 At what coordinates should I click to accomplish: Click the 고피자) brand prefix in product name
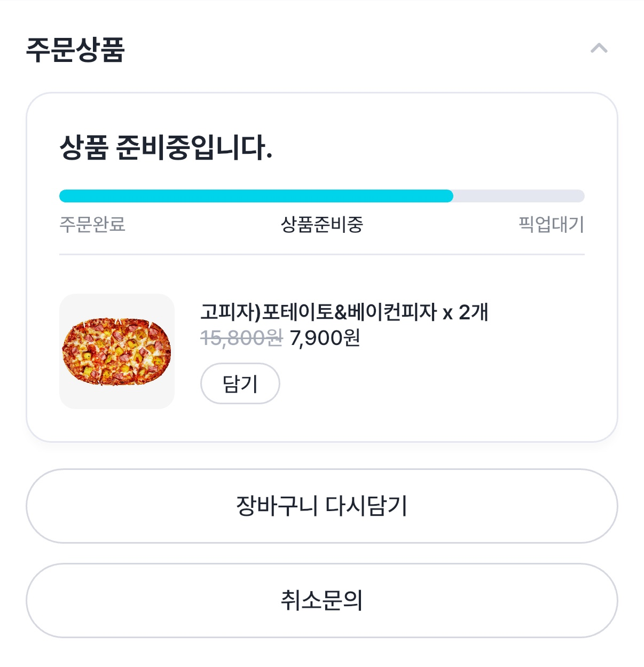point(230,312)
